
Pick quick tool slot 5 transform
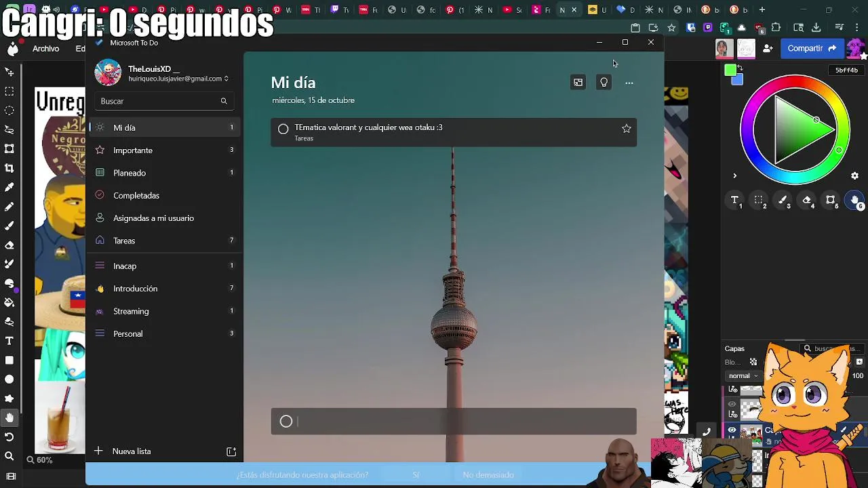tap(831, 201)
